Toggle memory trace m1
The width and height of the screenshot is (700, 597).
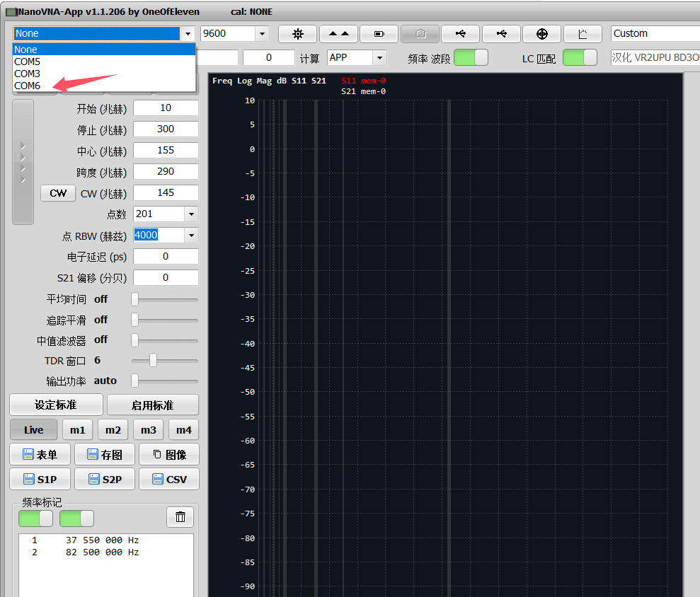(x=78, y=429)
